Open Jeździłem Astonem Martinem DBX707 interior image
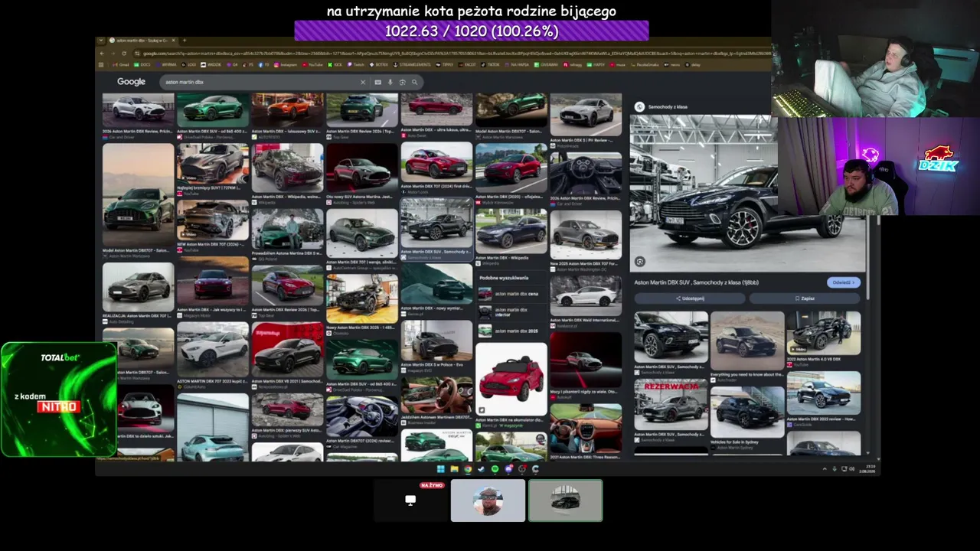The width and height of the screenshot is (980, 551). click(x=436, y=394)
